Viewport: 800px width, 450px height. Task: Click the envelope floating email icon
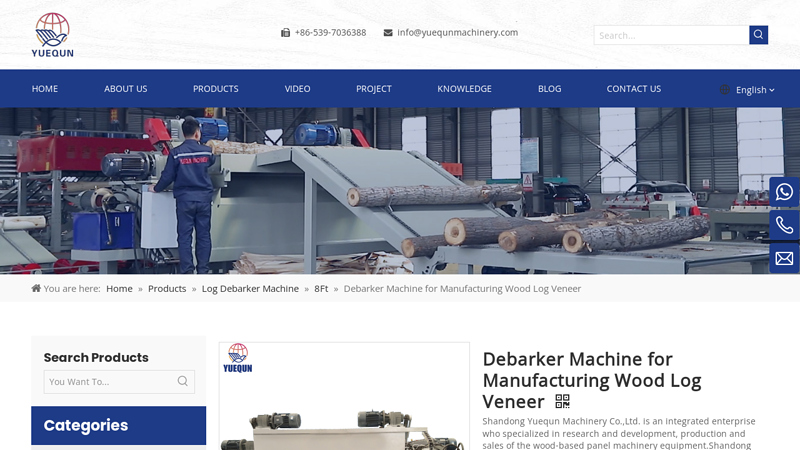click(x=784, y=258)
